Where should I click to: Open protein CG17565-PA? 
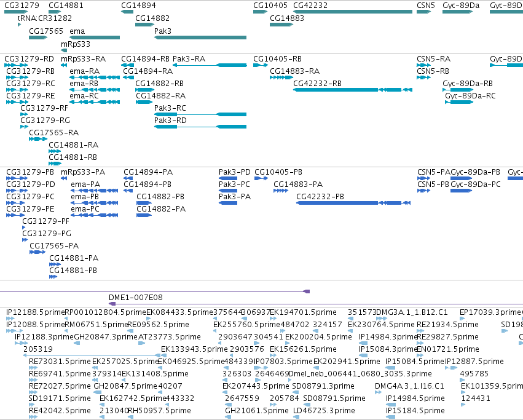pos(54,246)
